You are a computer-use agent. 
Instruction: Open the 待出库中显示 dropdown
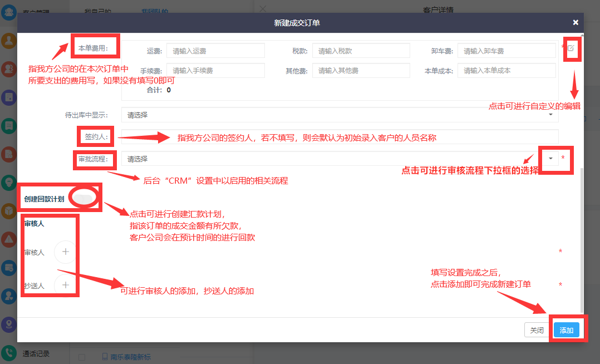pyautogui.click(x=340, y=115)
